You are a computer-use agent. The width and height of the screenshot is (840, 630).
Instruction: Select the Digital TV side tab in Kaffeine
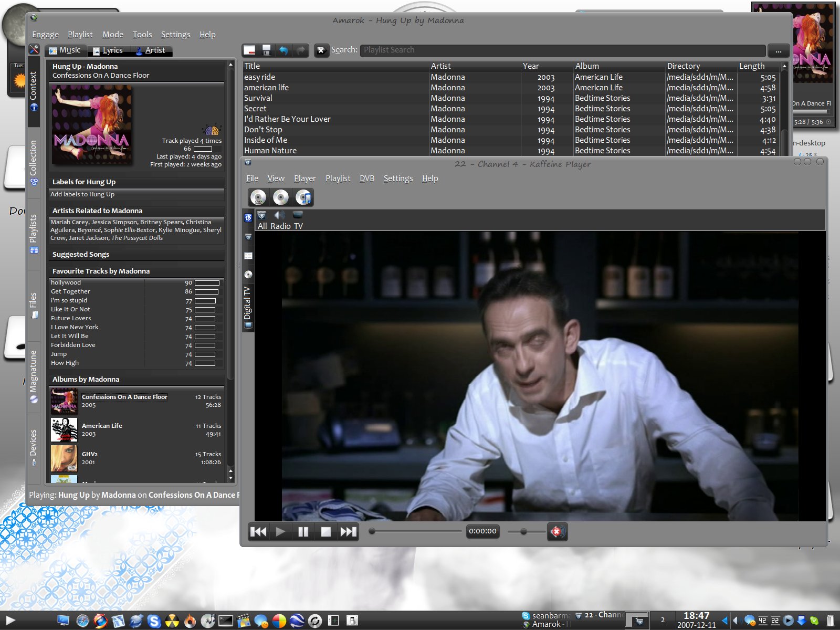[248, 308]
